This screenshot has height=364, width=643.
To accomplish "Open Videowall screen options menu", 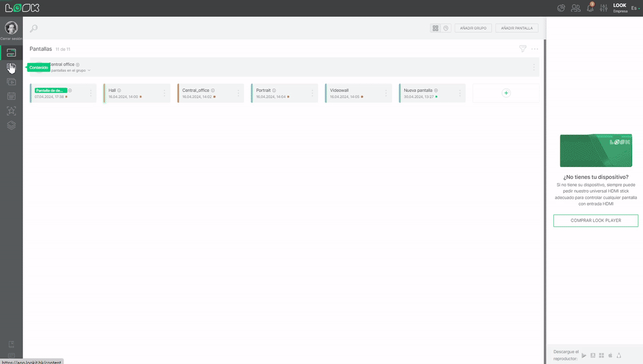I will point(386,93).
